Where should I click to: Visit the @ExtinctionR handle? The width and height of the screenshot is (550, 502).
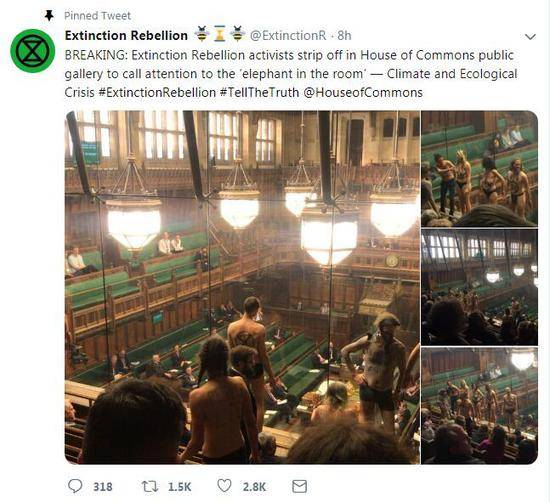point(288,35)
